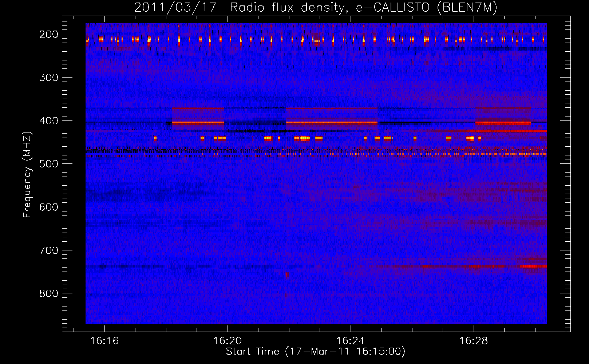The height and width of the screenshot is (364, 589).
Task: Click the "Frequency (MHZ)" y-axis label
Action: tap(27, 174)
